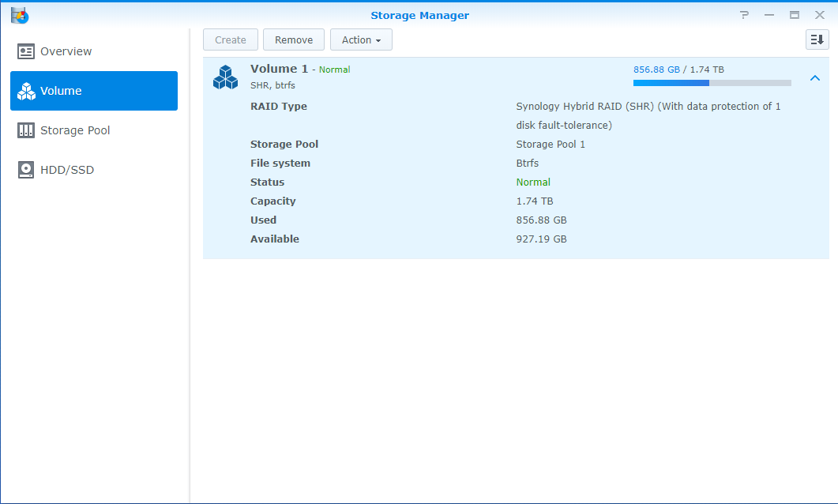Click the Storage Pool sidebar icon
This screenshot has width=838, height=504.
coord(24,130)
